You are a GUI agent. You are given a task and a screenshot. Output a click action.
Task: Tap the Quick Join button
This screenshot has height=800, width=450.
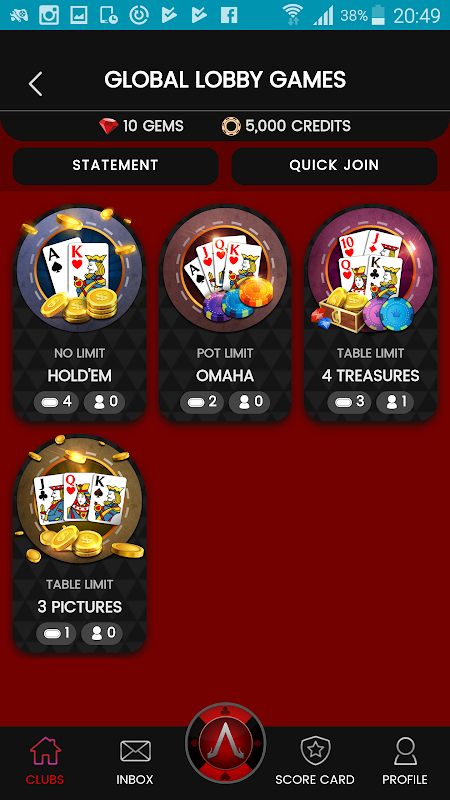point(334,166)
